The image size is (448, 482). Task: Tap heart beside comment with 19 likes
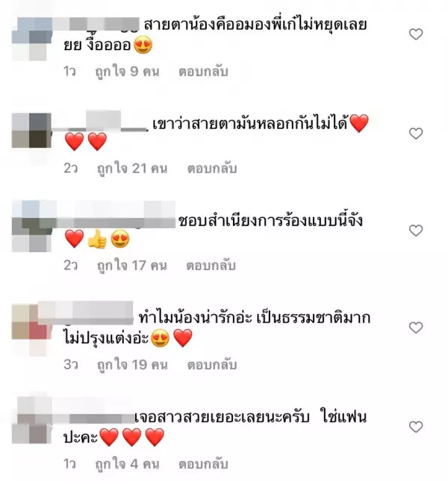click(x=416, y=328)
